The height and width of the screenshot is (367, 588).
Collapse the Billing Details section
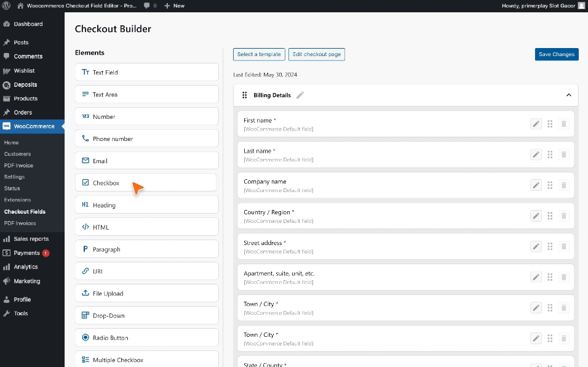568,95
